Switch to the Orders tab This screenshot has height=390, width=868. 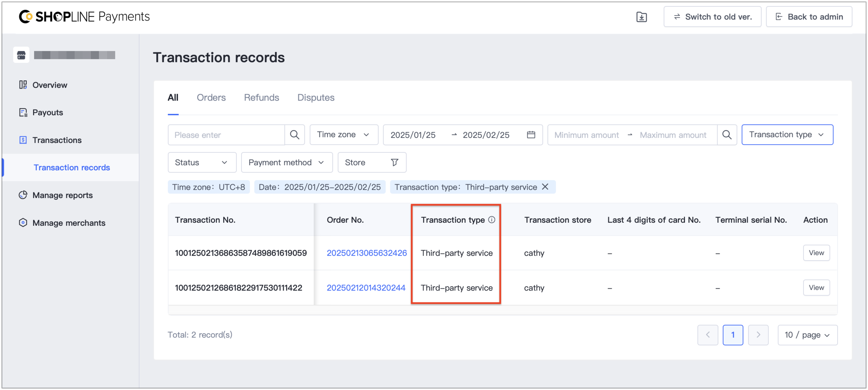coord(211,98)
